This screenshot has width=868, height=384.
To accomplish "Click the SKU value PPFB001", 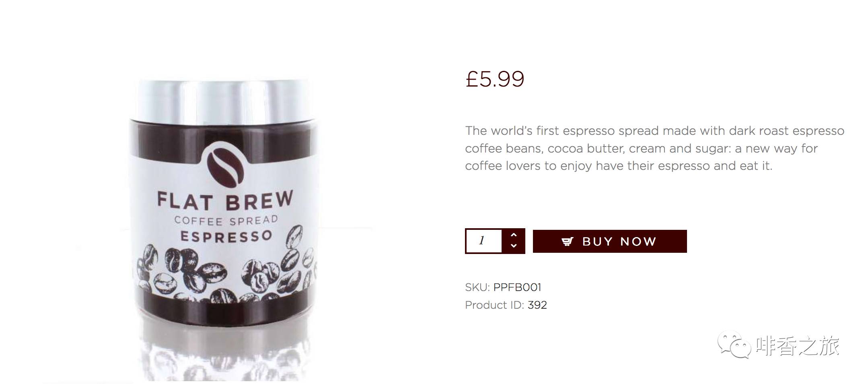I will coord(517,287).
